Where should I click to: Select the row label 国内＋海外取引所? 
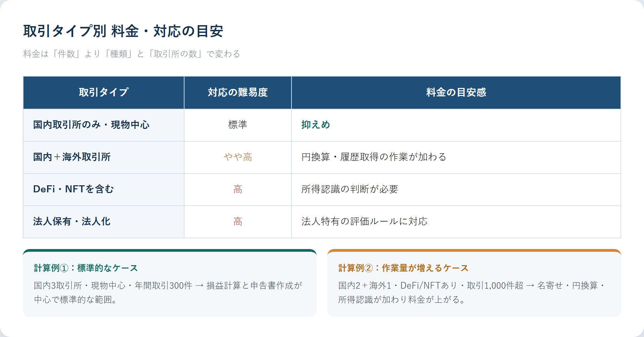coord(72,157)
